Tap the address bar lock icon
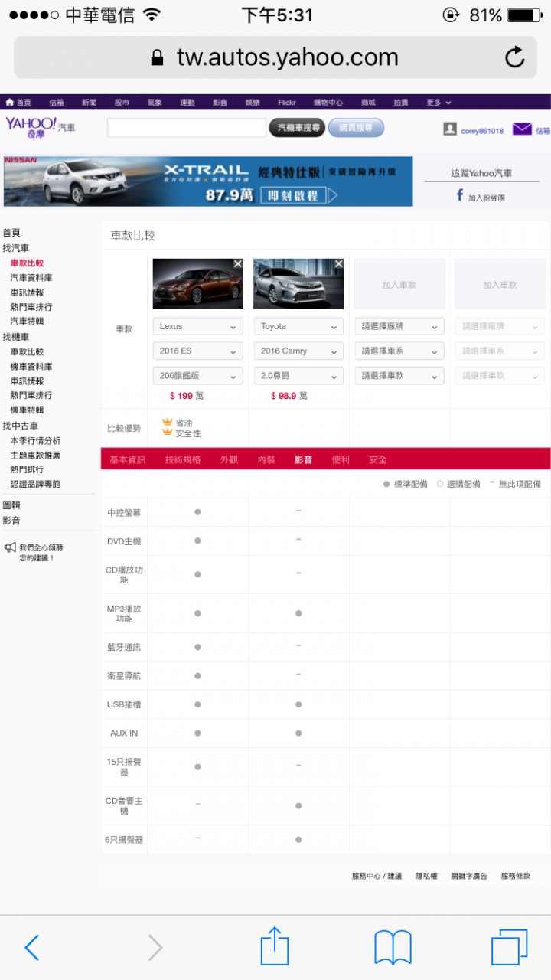Screen dimensions: 551x980 coord(157,58)
